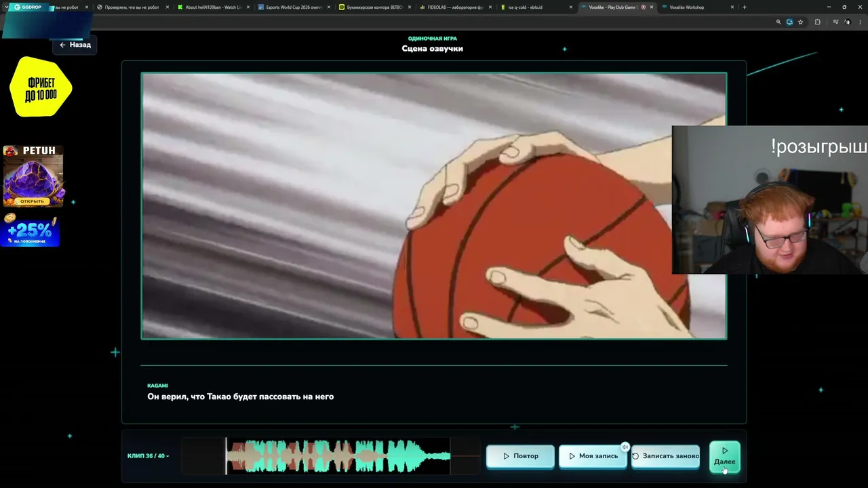
Task: Switch to the Букмекерская контора tab
Action: click(374, 7)
